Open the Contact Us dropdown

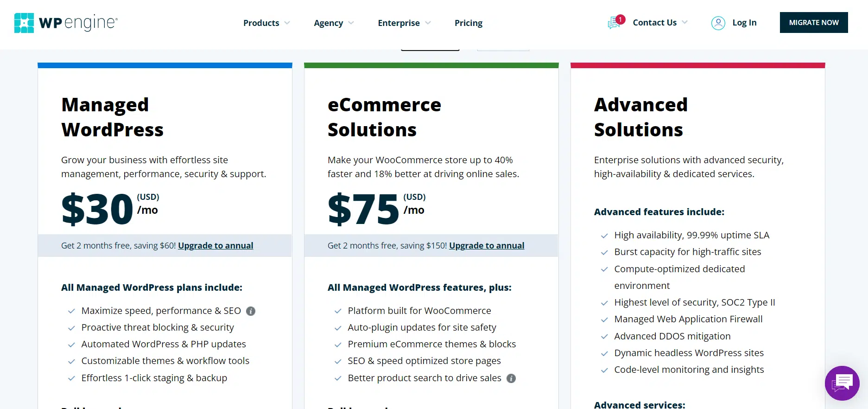[659, 22]
